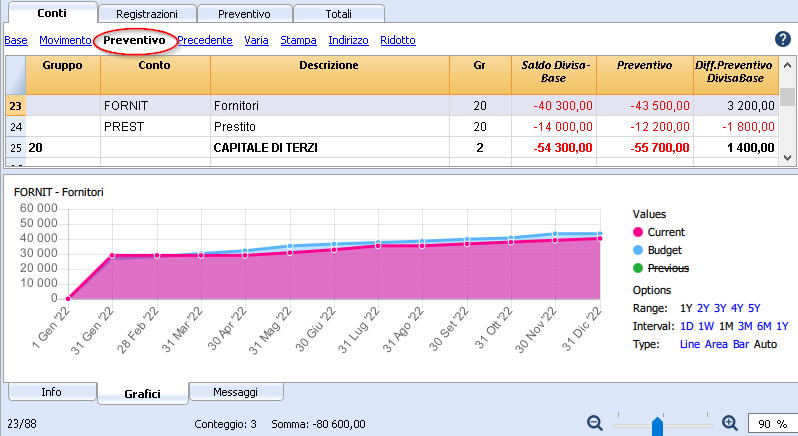The width and height of the screenshot is (798, 436).
Task: Click the zoom percentage input field
Action: tap(772, 423)
